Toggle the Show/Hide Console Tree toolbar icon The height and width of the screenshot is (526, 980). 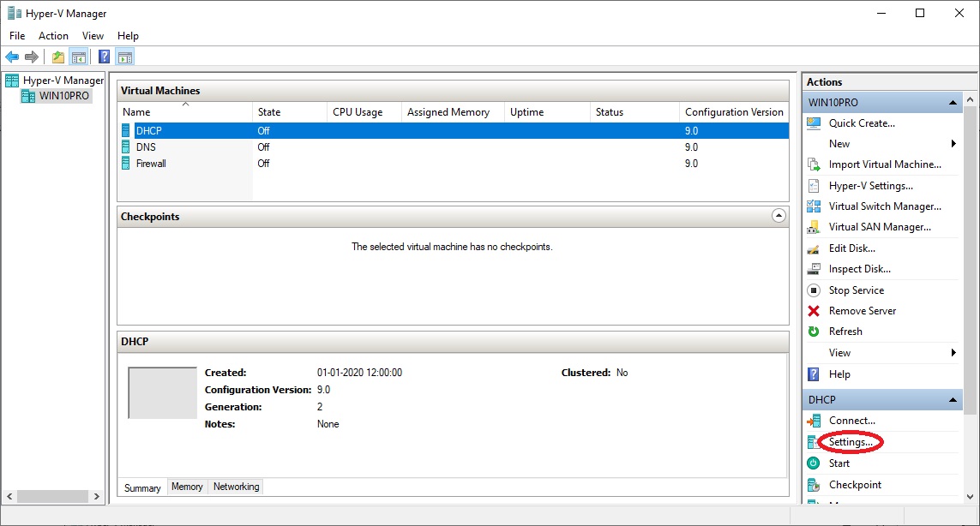coord(79,57)
